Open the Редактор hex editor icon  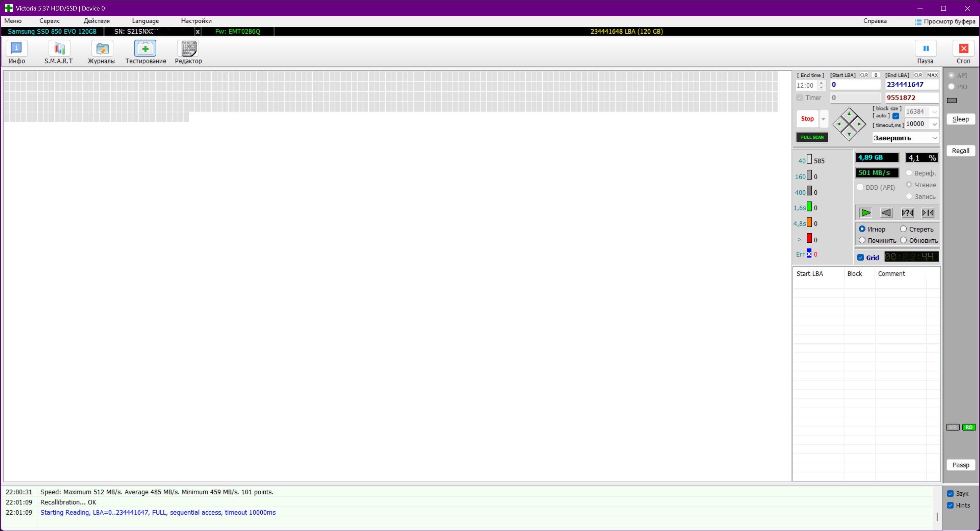pyautogui.click(x=188, y=49)
